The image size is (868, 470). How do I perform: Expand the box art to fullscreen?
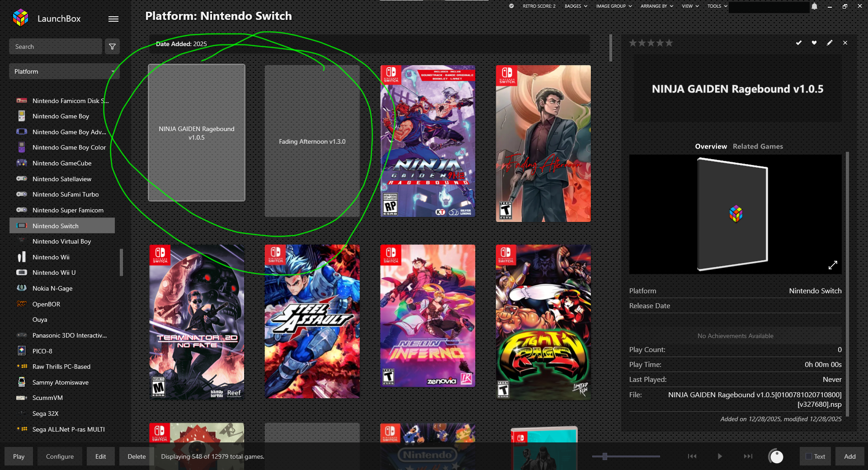[x=833, y=265]
